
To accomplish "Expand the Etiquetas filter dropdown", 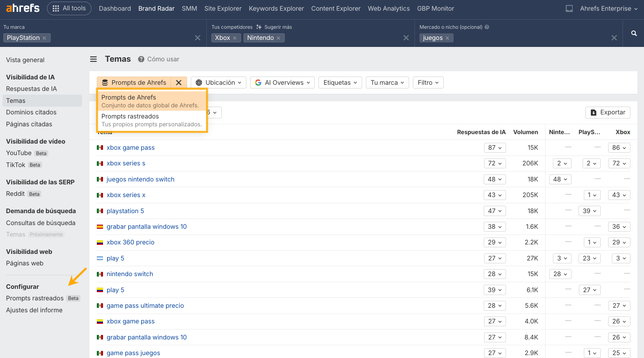I will point(340,83).
